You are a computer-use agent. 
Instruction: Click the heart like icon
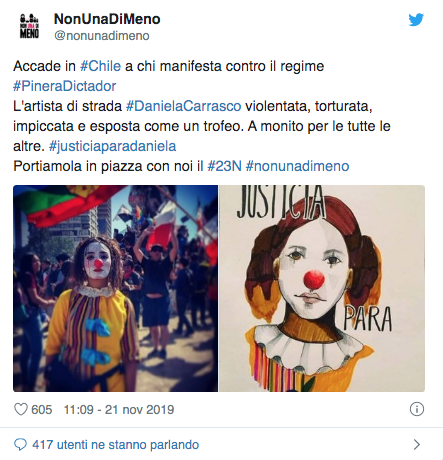tap(21, 409)
